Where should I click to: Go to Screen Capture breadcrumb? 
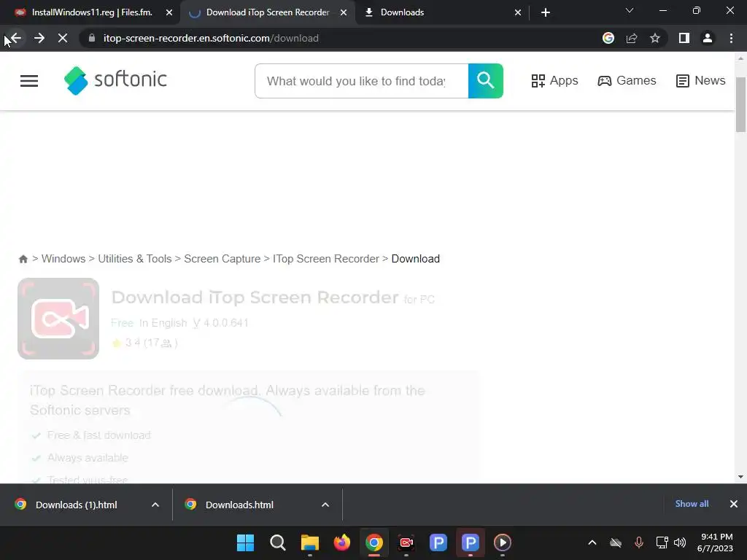tap(222, 259)
